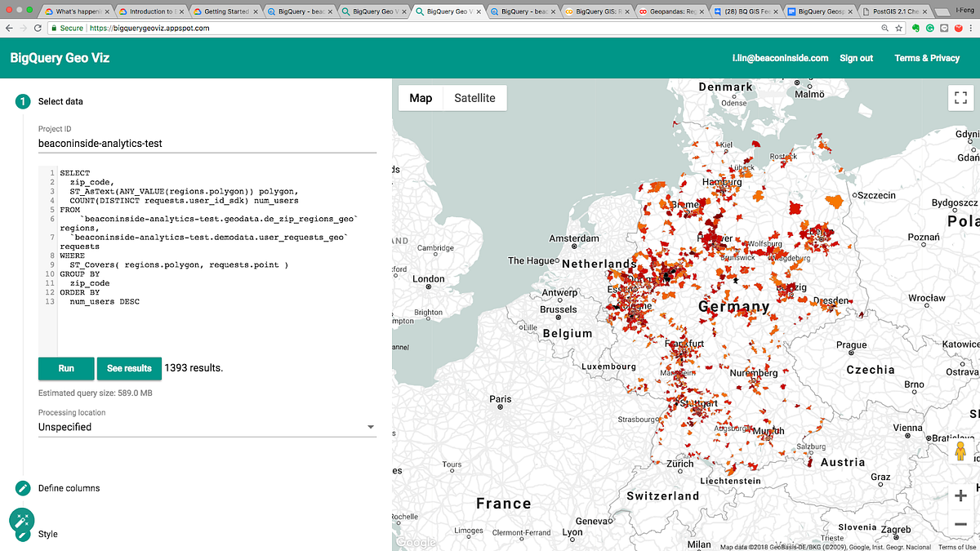Open the Define columns step icon
This screenshot has height=551, width=980.
tap(22, 488)
